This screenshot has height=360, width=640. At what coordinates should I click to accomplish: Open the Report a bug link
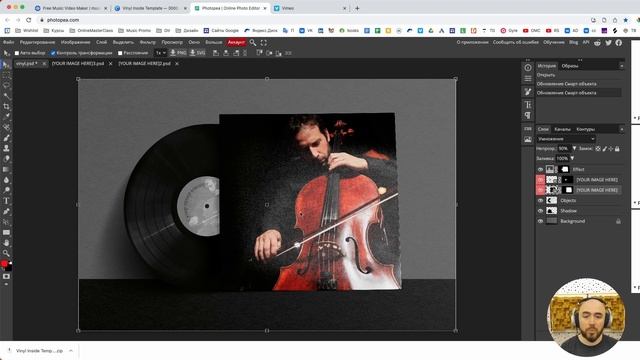[x=516, y=42]
